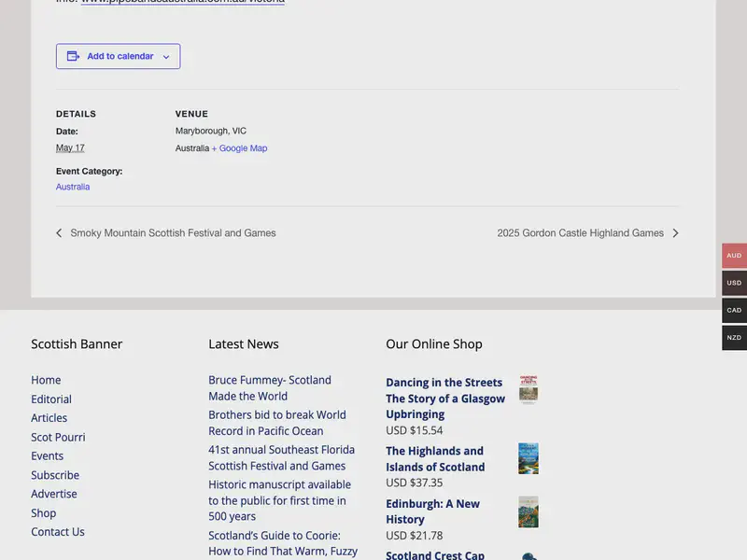
Task: Click the USD $21.78 price
Action: point(415,536)
